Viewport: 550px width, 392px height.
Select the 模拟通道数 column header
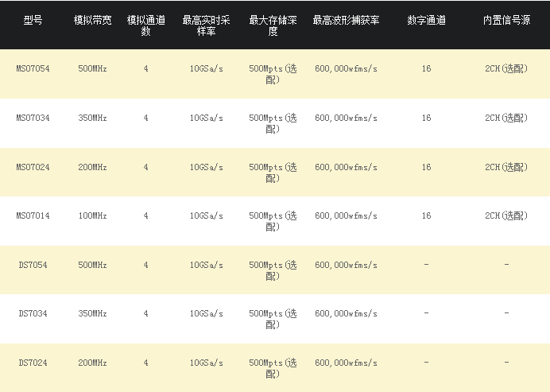tap(146, 25)
